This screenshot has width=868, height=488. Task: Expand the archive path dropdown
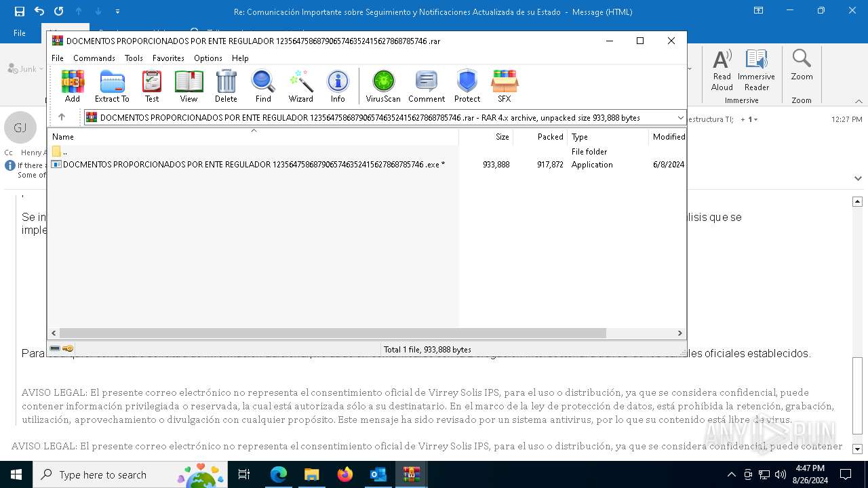(x=680, y=118)
